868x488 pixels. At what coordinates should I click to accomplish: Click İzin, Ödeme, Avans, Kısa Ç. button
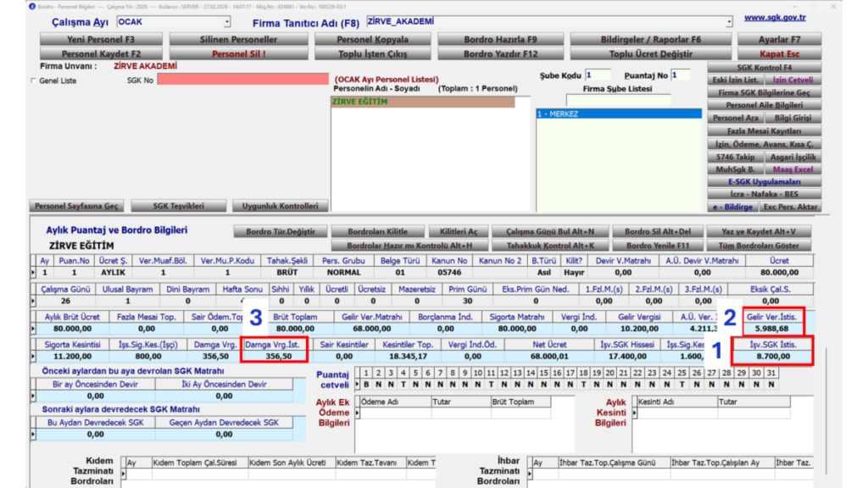tap(764, 144)
